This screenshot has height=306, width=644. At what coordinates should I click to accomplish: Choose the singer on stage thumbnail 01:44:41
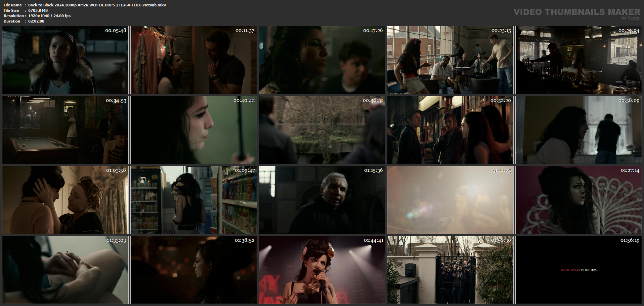(x=322, y=270)
